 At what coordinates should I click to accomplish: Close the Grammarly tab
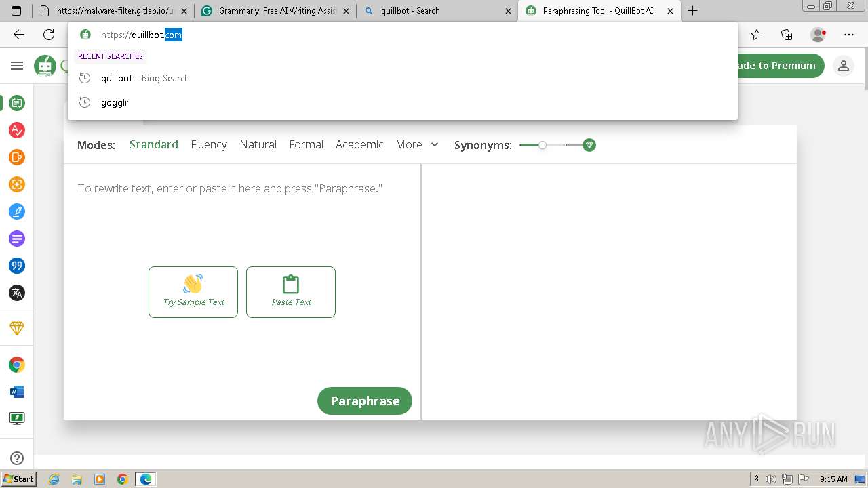tap(347, 11)
